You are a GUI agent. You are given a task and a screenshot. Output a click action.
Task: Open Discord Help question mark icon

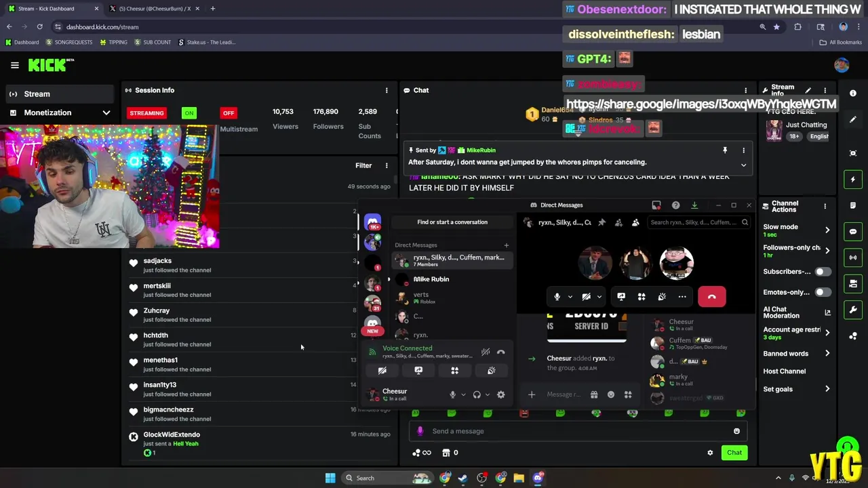coord(675,205)
